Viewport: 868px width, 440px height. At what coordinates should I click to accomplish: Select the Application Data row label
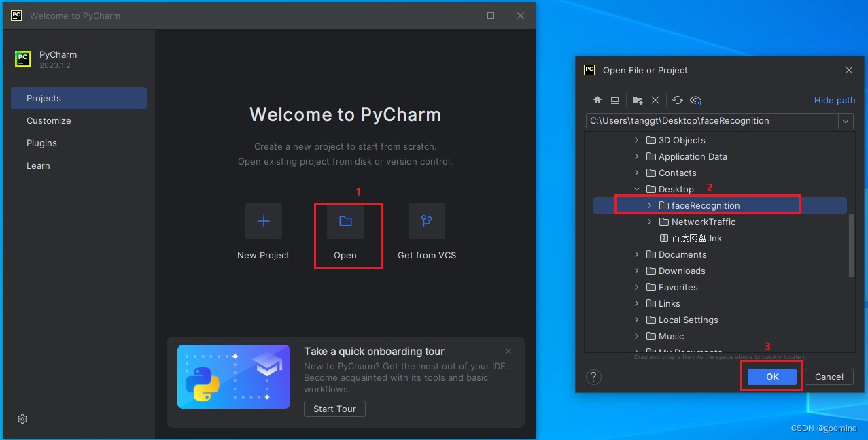pyautogui.click(x=693, y=156)
